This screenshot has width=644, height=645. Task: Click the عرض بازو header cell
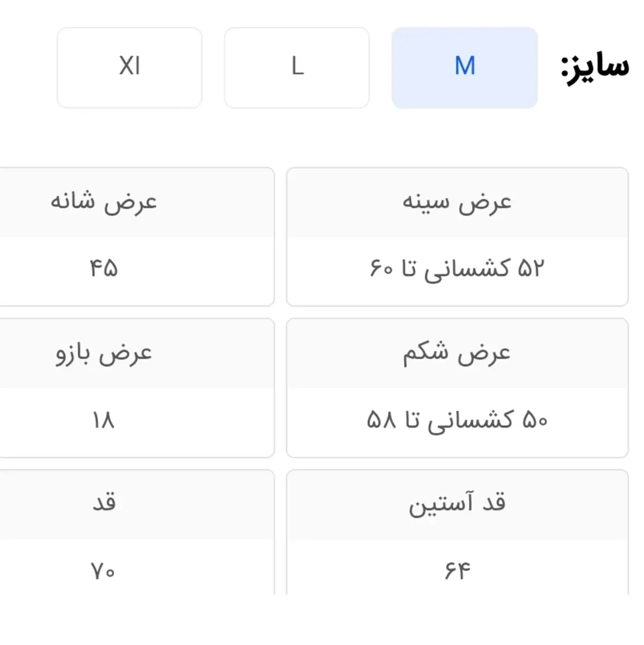(x=104, y=353)
